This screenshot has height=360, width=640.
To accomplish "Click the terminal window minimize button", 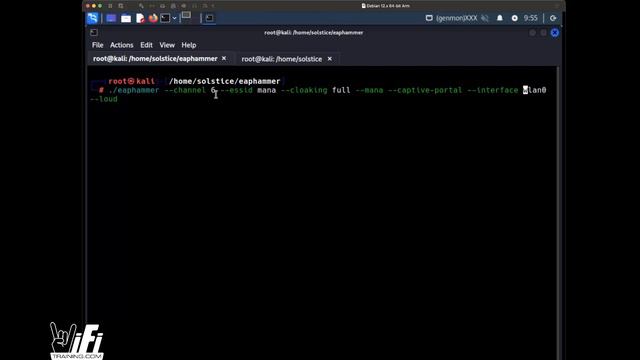I will [532, 33].
